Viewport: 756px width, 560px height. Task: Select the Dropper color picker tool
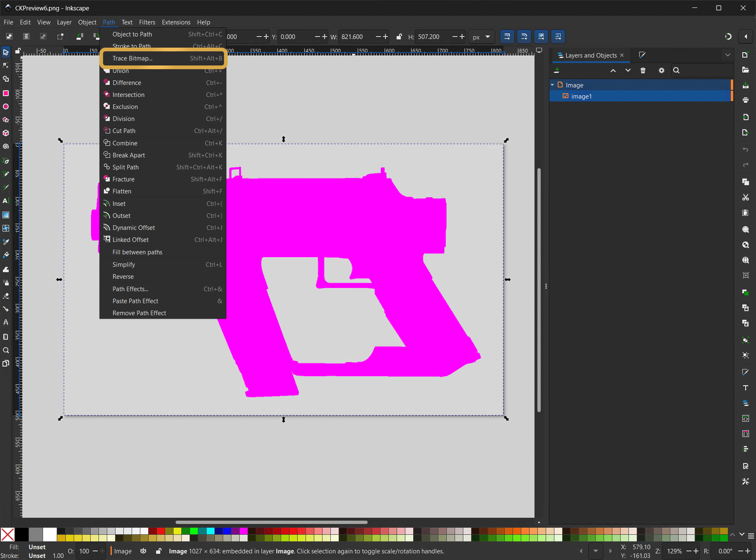tap(6, 241)
